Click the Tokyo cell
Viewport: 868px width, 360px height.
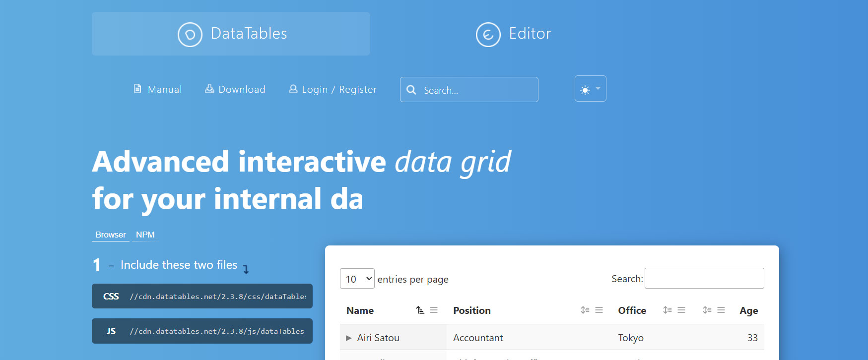pyautogui.click(x=631, y=338)
